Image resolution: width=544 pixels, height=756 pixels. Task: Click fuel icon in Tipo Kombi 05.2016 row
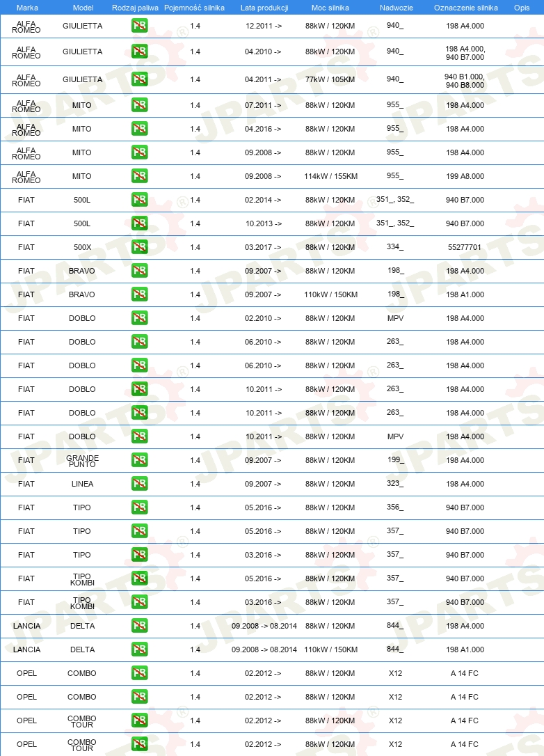pos(139,578)
